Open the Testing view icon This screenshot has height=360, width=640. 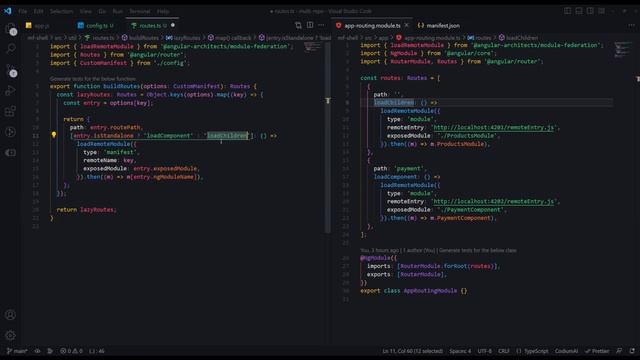coord(11,132)
